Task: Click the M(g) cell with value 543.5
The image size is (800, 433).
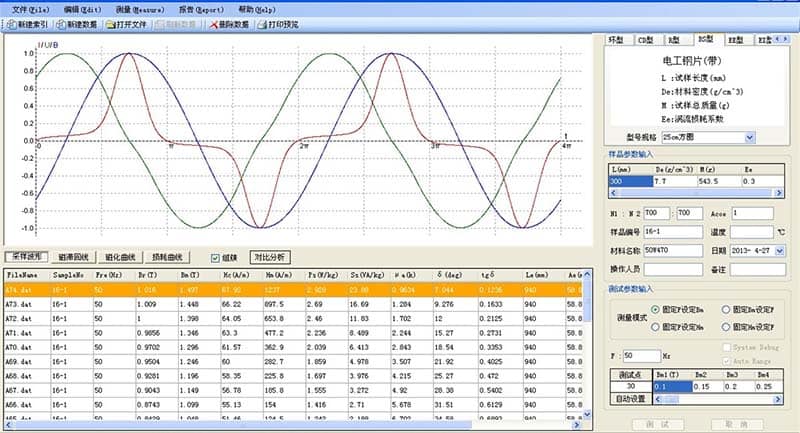Action: click(719, 181)
